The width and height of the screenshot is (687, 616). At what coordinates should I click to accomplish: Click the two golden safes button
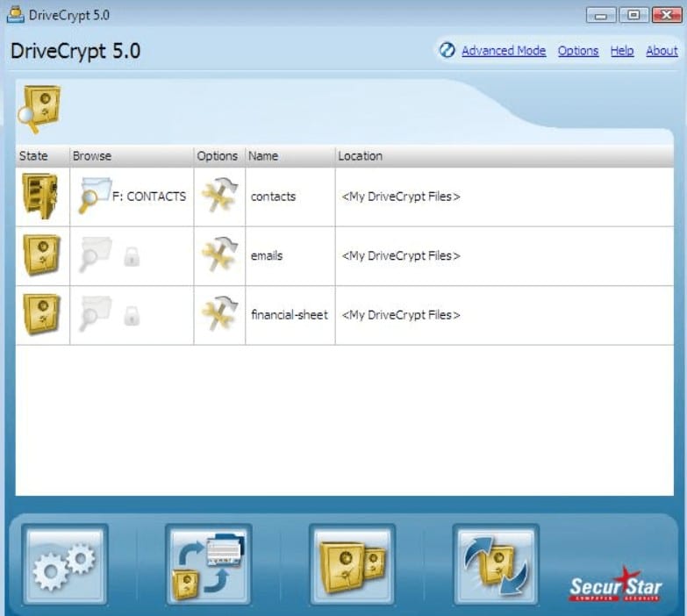click(352, 564)
